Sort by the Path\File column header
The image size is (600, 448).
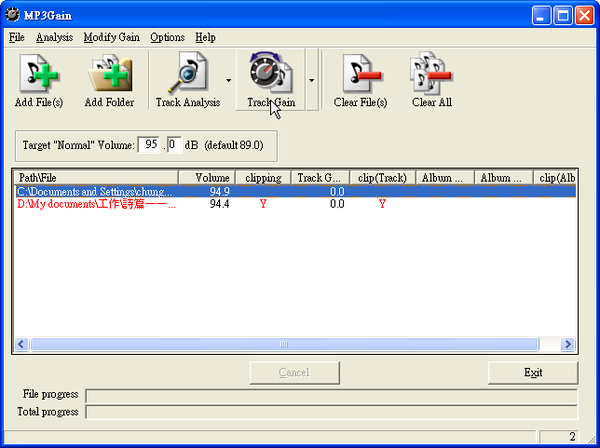[x=96, y=178]
